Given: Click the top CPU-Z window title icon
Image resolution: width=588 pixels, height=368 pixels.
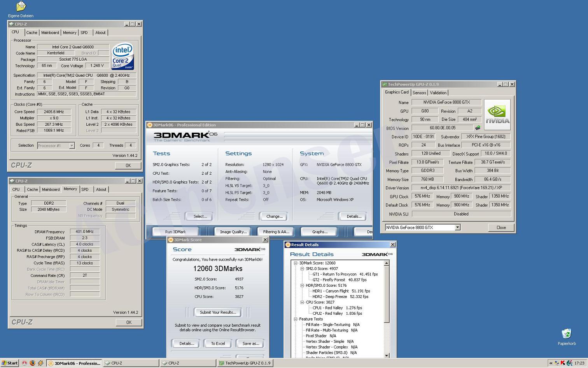Looking at the screenshot, I should [12, 24].
